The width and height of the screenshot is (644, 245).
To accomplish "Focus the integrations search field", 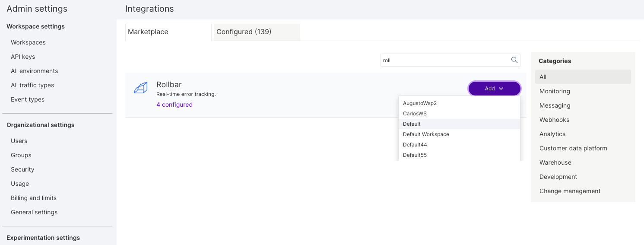I will pyautogui.click(x=445, y=60).
